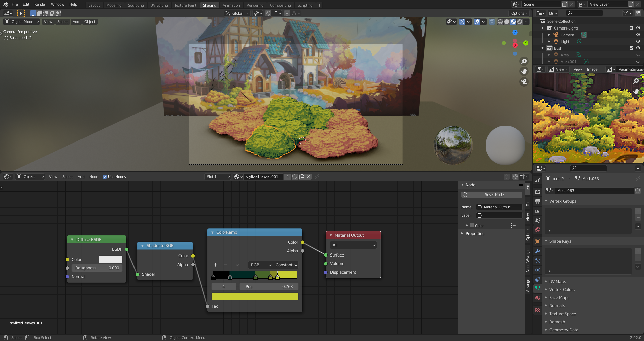Expand the UV Maps panel
Viewport: 644px width, 341px height.
point(557,282)
